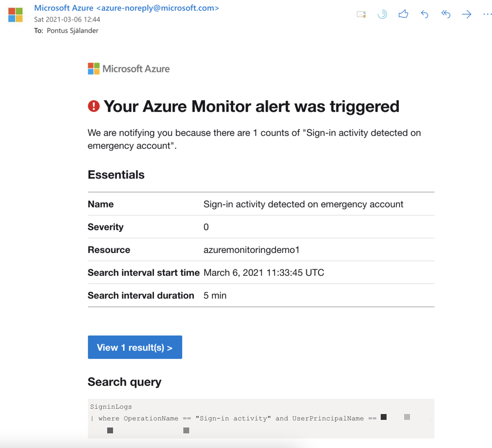Viewport: 492px width, 448px height.
Task: Click the Microsoft sender avatar logo
Action: 16,15
